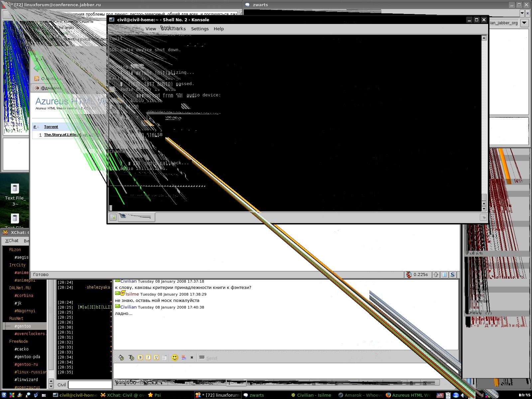Click the blue page icon in Firefox status bar
The image size is (532, 399).
pos(444,275)
